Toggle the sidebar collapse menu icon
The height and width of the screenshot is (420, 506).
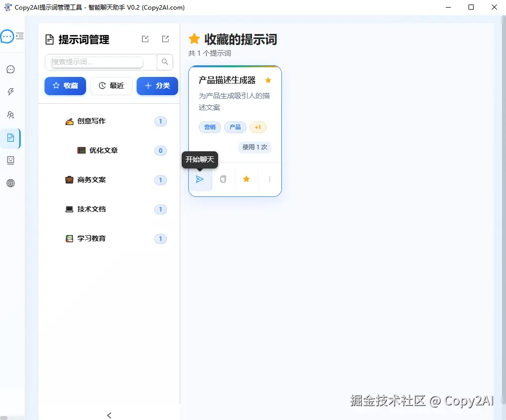click(x=20, y=36)
